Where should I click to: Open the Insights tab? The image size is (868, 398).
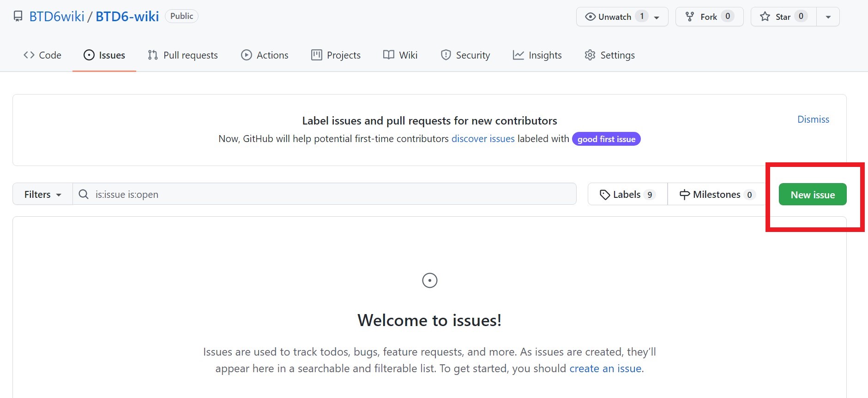pos(537,55)
